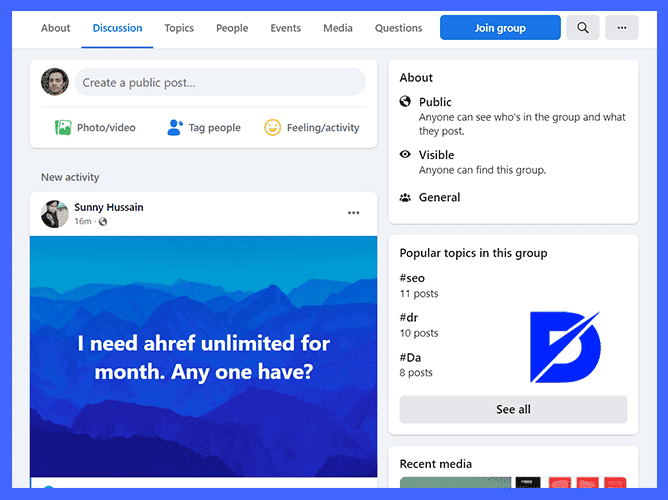668x500 pixels.
Task: Click the post's 16m timestamp
Action: pos(83,221)
